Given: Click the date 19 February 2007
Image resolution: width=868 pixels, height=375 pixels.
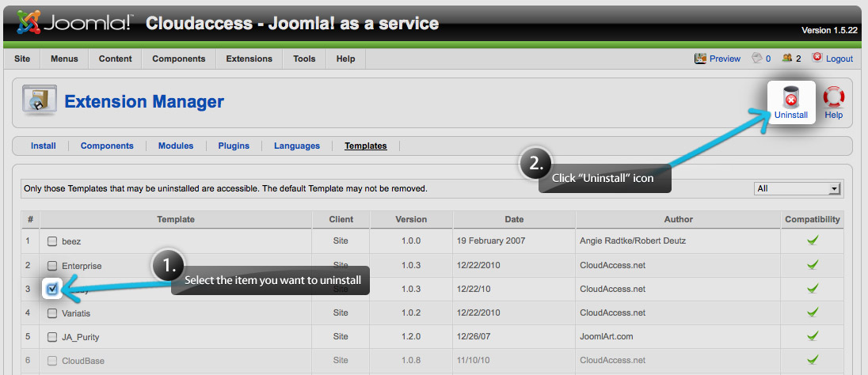Looking at the screenshot, I should click(491, 241).
